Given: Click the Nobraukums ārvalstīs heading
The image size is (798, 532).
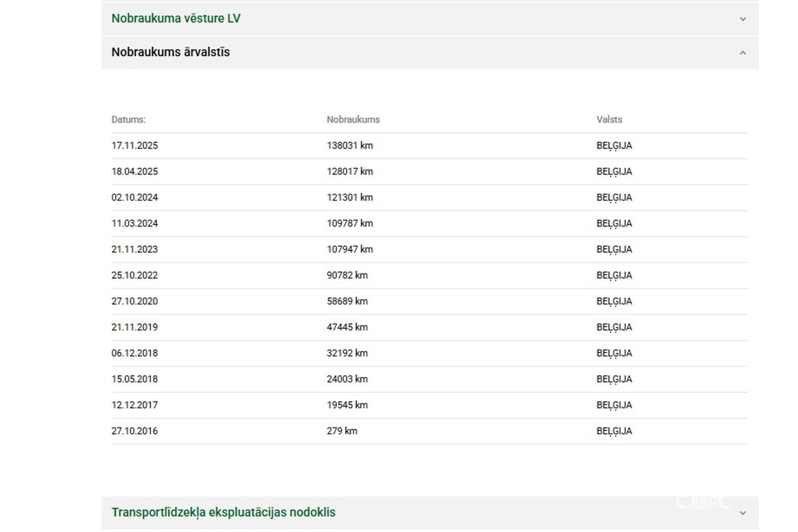Looking at the screenshot, I should click(x=170, y=52).
